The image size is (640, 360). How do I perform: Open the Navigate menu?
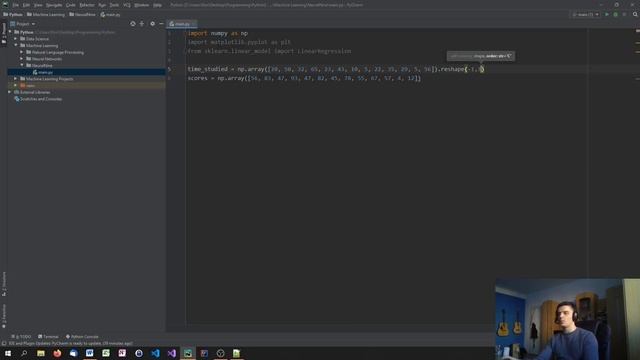coord(54,5)
